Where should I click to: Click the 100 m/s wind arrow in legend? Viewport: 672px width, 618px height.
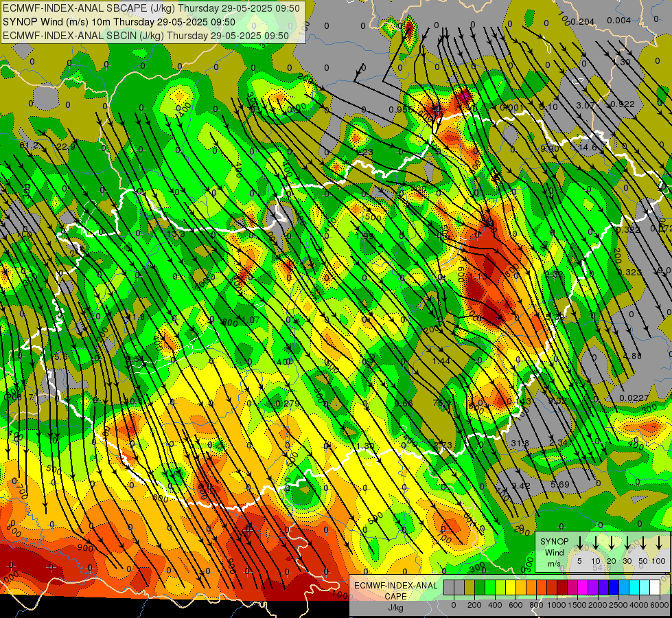[659, 543]
